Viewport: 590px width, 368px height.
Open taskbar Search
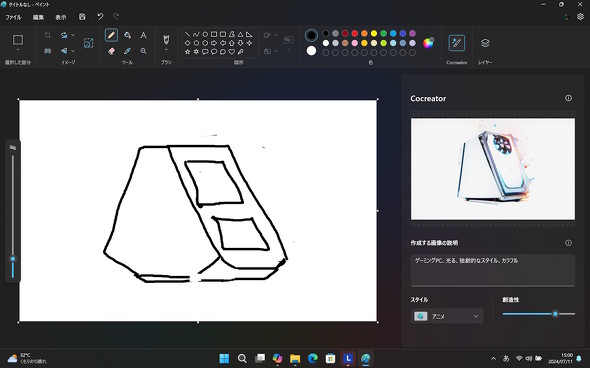(242, 358)
